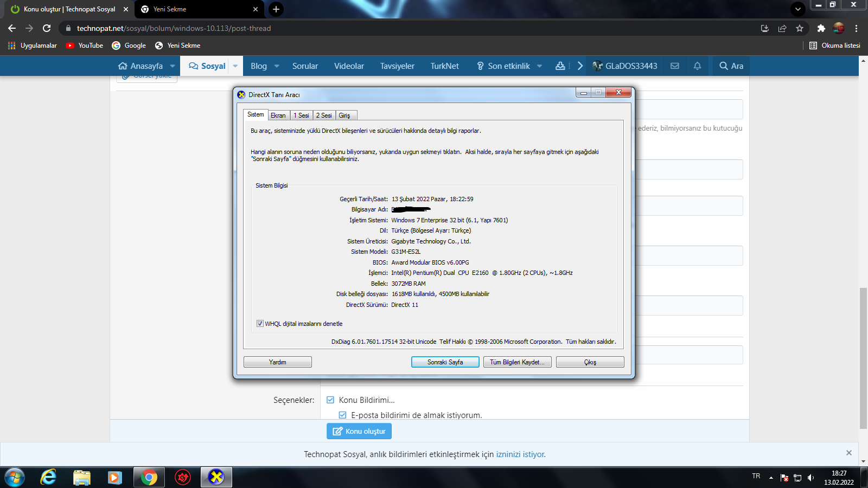
Task: Open the Yeni Sekme bookmark
Action: click(x=178, y=46)
